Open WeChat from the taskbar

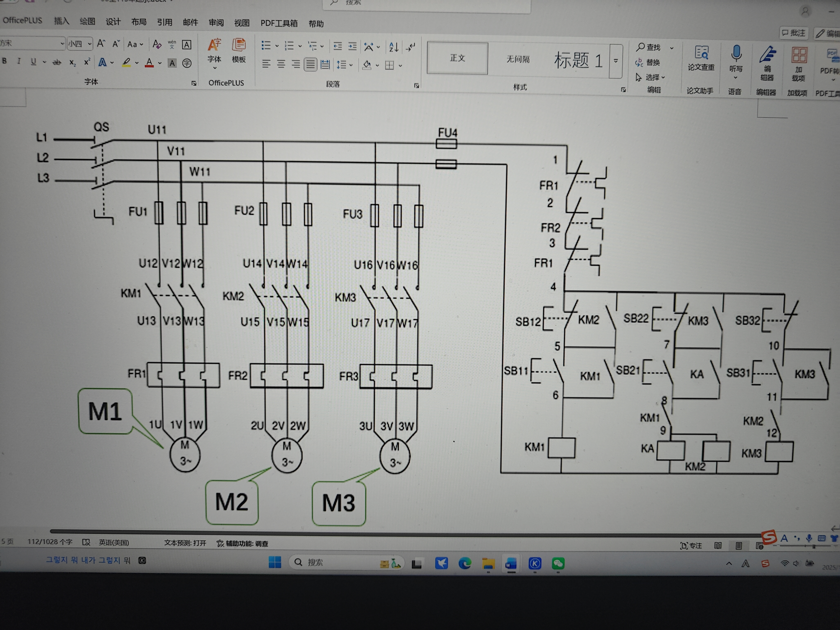558,563
